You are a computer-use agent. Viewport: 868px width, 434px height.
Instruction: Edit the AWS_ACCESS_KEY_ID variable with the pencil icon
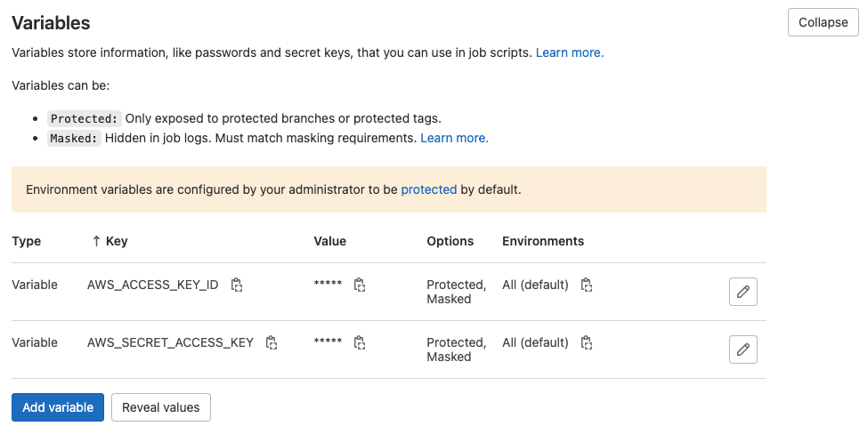pos(742,292)
